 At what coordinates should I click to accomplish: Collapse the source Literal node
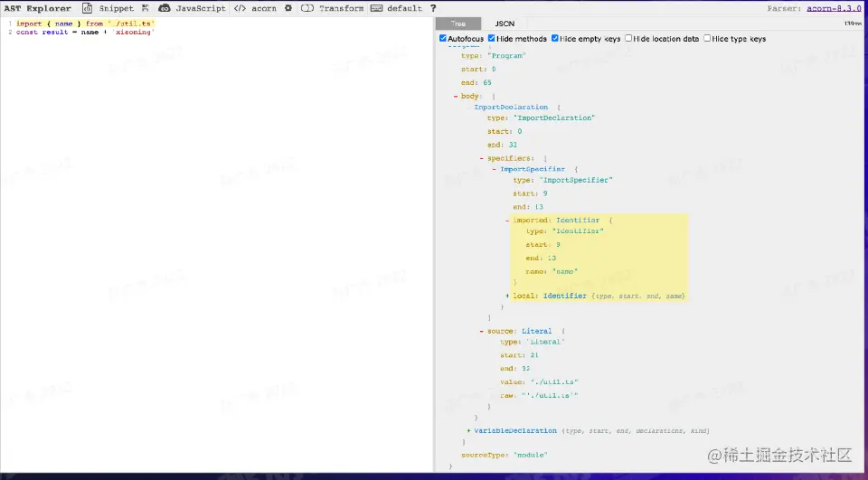coord(482,331)
